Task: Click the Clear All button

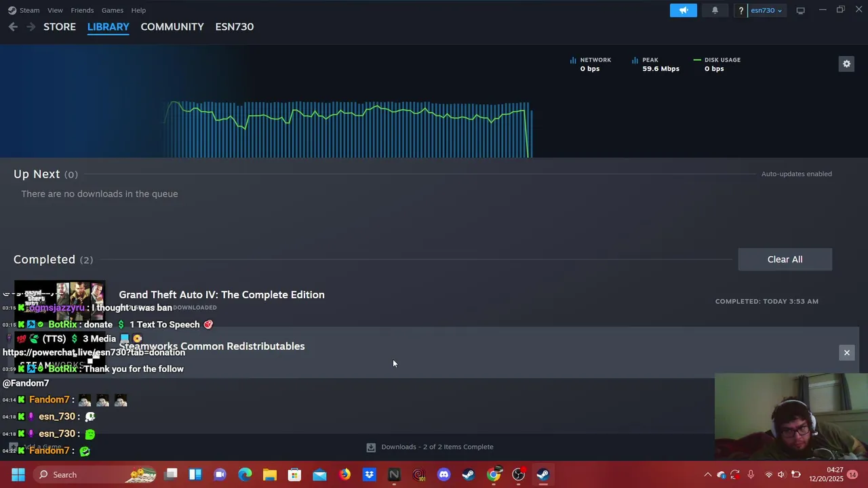Action: (785, 260)
